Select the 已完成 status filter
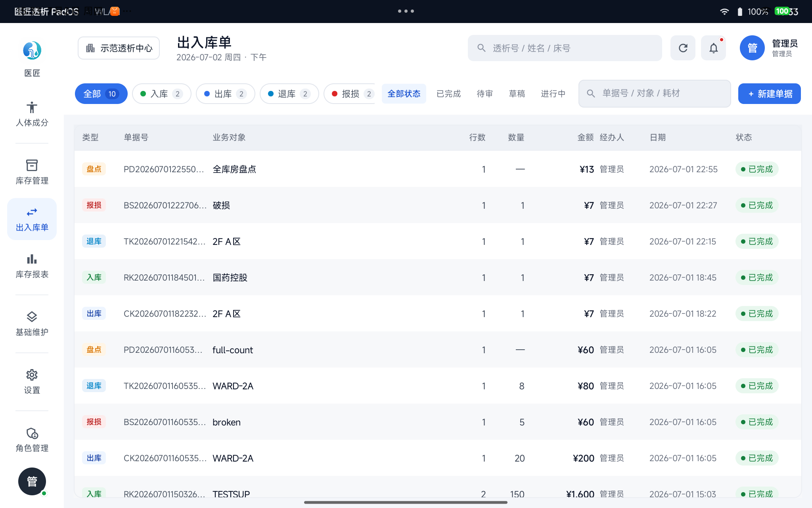Image resolution: width=812 pixels, height=508 pixels. pyautogui.click(x=448, y=94)
